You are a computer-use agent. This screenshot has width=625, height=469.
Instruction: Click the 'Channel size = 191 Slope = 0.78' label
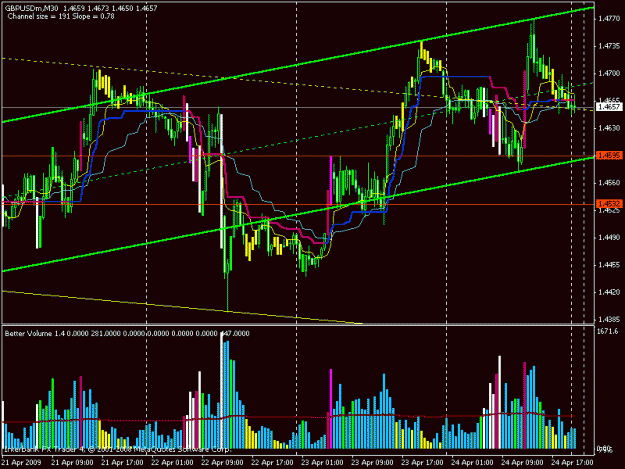pyautogui.click(x=61, y=16)
